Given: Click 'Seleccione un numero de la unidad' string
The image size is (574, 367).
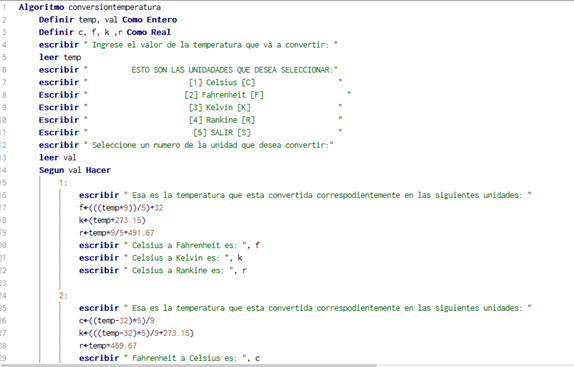Looking at the screenshot, I should pos(209,145).
